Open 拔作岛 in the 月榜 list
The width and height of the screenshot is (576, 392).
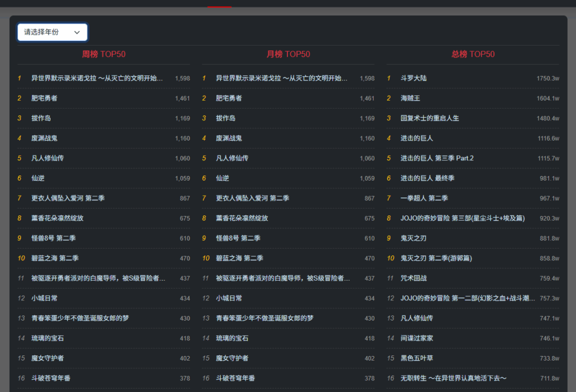(x=226, y=118)
